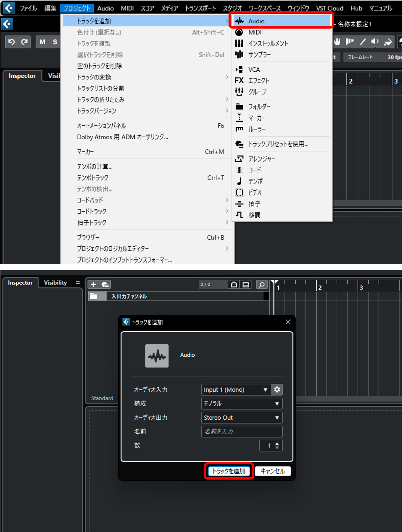Screen dimensions: 402x532
Task: Open プロジェクト menu
Action: point(77,8)
